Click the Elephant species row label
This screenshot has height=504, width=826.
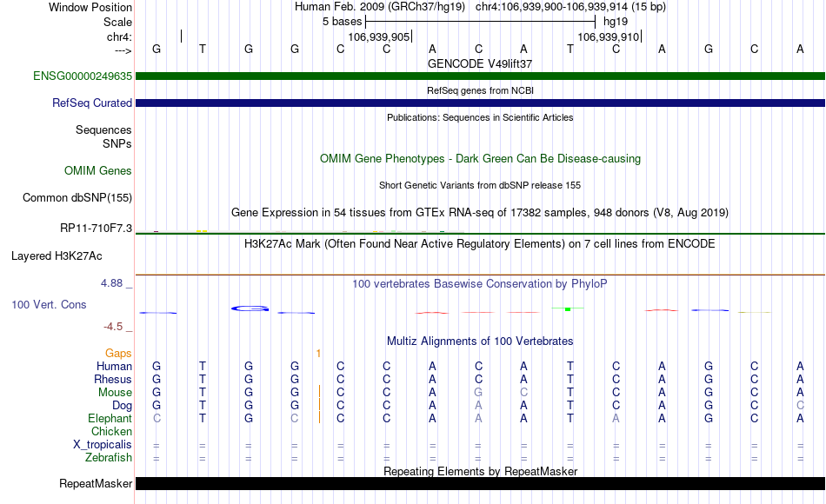pos(110,418)
